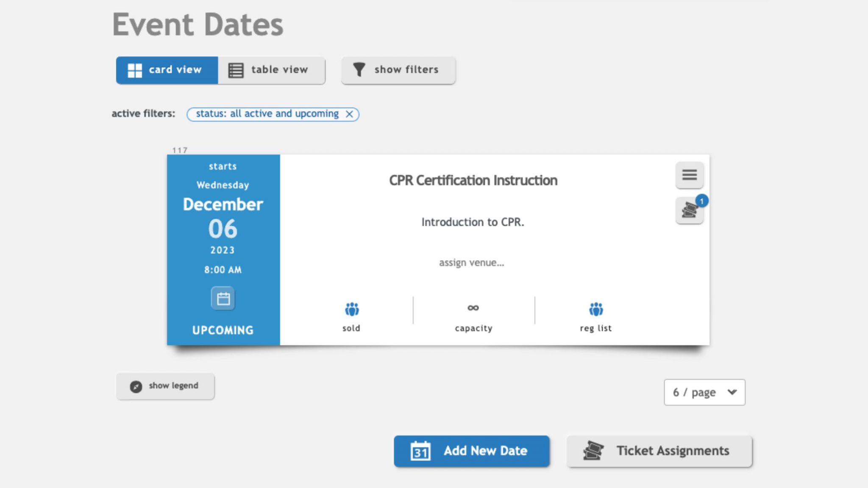Click the UPCOMING status label
The height and width of the screenshot is (488, 868).
pos(223,330)
